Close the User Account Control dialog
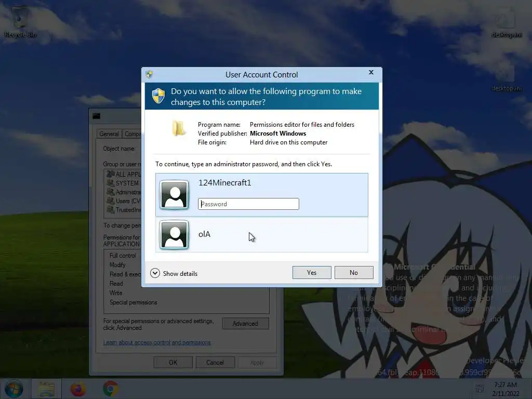This screenshot has height=399, width=532. [x=371, y=72]
